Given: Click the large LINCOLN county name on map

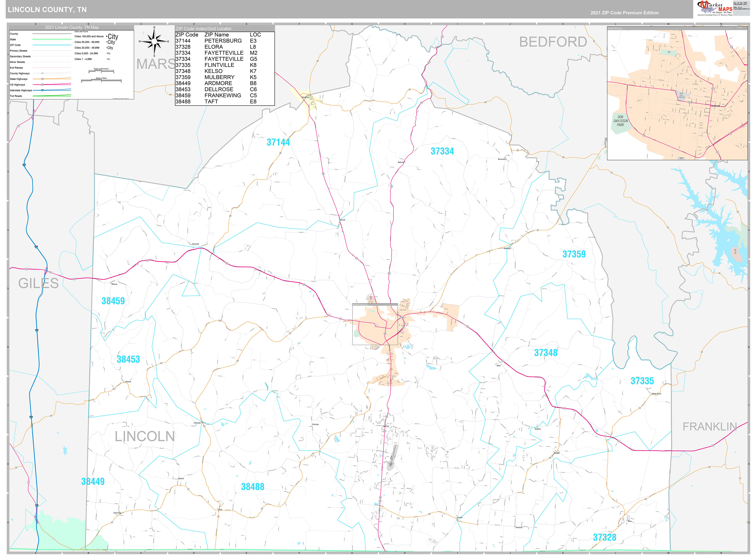Looking at the screenshot, I should (x=144, y=436).
